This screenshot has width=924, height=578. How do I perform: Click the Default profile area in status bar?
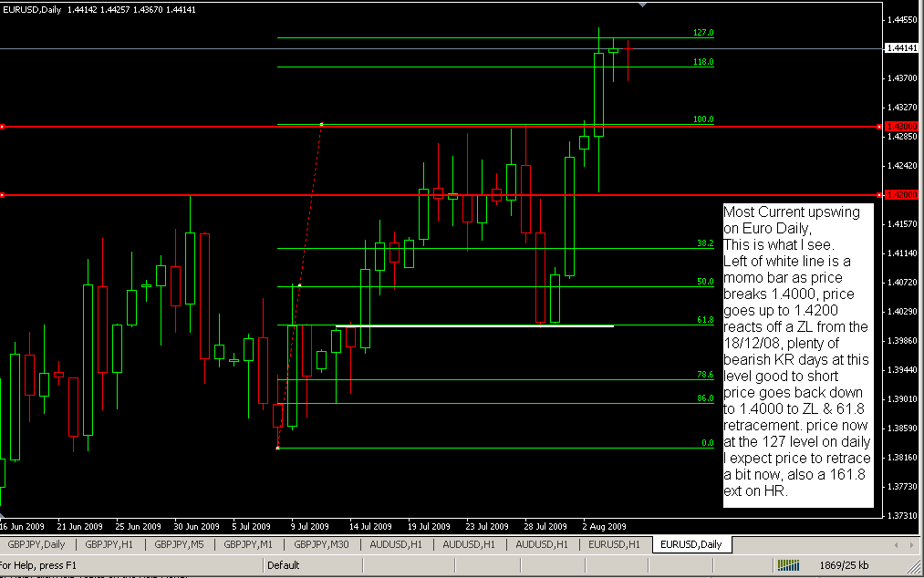coord(284,564)
